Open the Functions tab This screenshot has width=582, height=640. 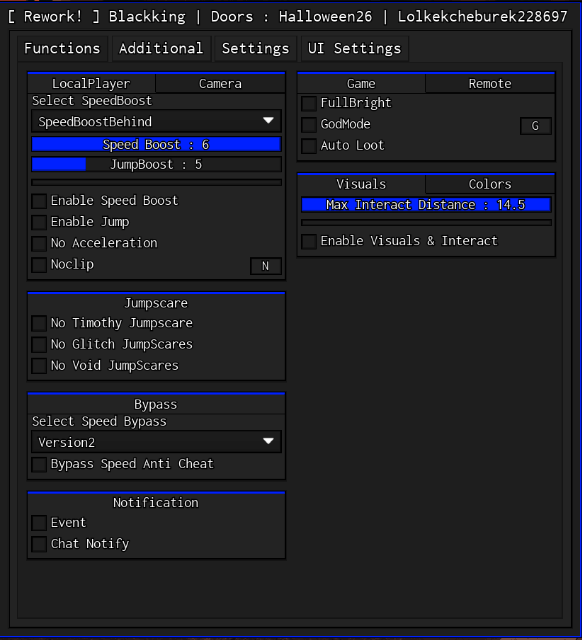(x=62, y=49)
